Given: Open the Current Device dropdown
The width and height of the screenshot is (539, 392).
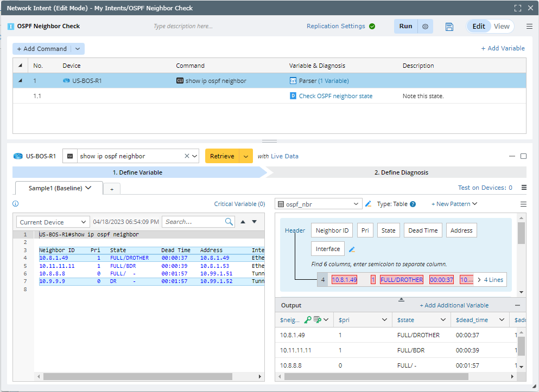Looking at the screenshot, I should pyautogui.click(x=53, y=222).
